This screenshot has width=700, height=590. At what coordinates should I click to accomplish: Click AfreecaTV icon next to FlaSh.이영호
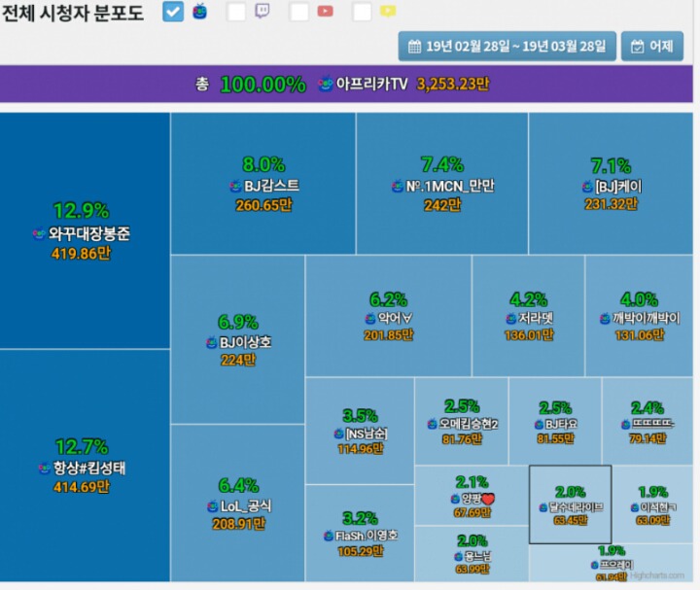(x=329, y=536)
